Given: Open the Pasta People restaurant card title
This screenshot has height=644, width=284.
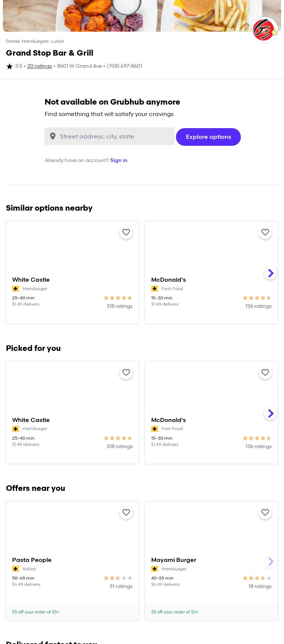Looking at the screenshot, I should (x=32, y=560).
